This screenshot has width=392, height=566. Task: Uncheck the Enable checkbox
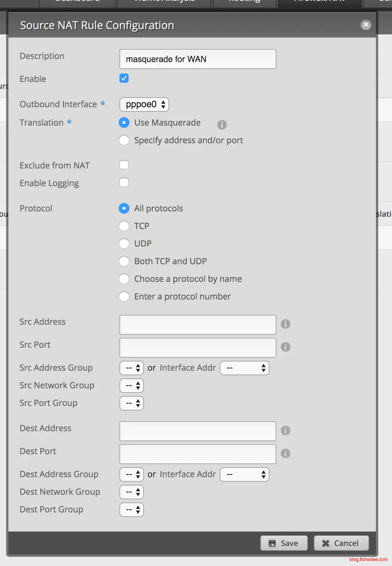tap(124, 79)
